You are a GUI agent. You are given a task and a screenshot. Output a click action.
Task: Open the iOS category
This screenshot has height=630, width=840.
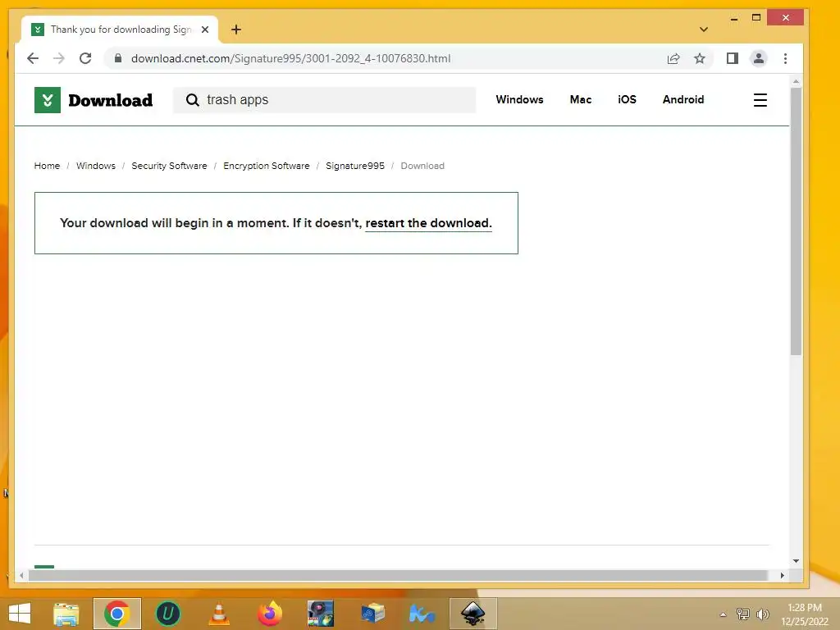(x=627, y=99)
